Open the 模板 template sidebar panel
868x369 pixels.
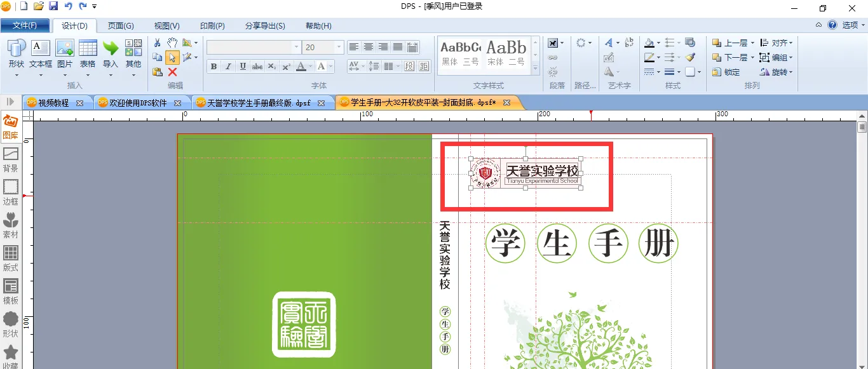(10, 292)
